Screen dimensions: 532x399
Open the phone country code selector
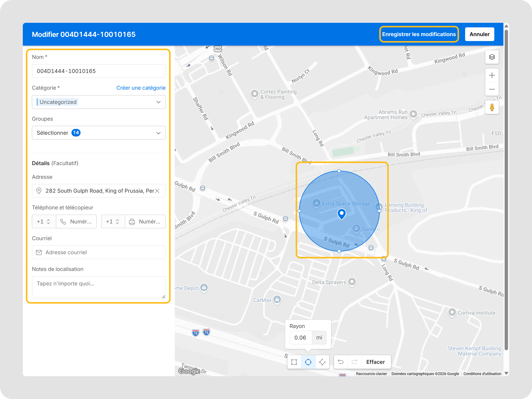click(x=44, y=222)
